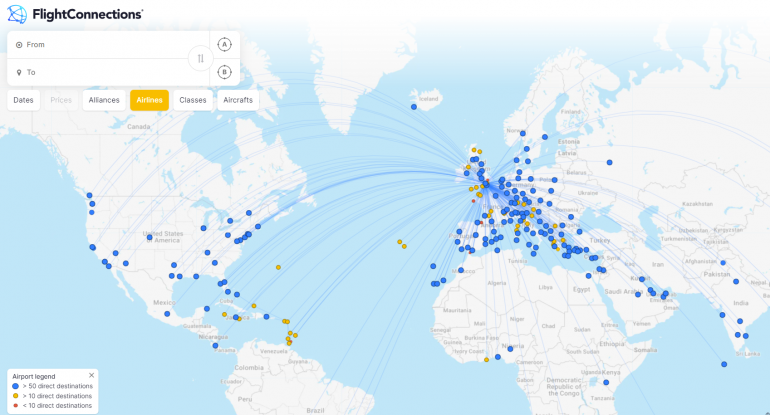The height and width of the screenshot is (415, 770).
Task: Open the Aircrafts filter
Action: coord(238,100)
